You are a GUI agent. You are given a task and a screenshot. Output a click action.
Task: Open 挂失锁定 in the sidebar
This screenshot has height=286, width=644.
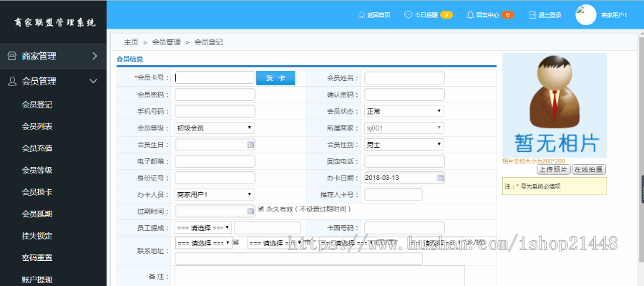[37, 236]
